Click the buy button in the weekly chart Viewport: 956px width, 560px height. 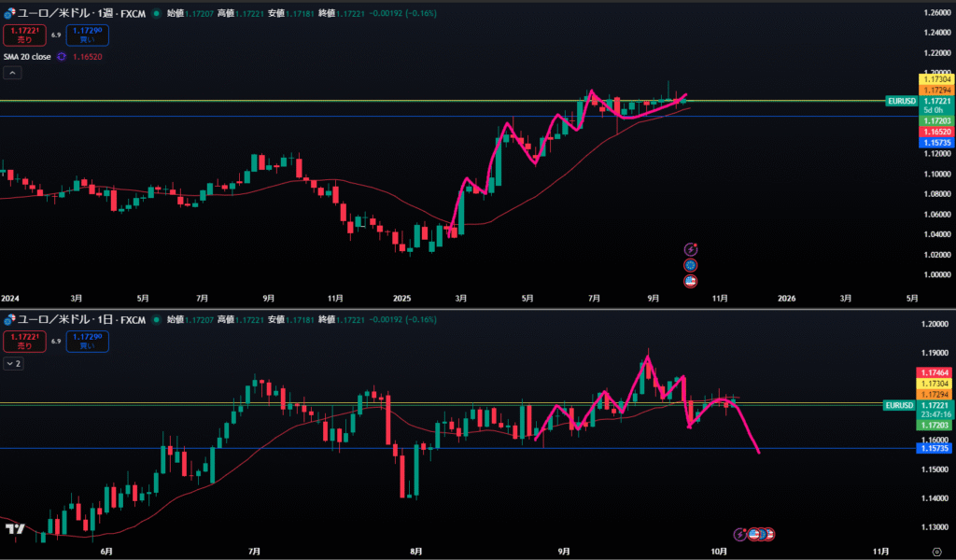(x=87, y=35)
